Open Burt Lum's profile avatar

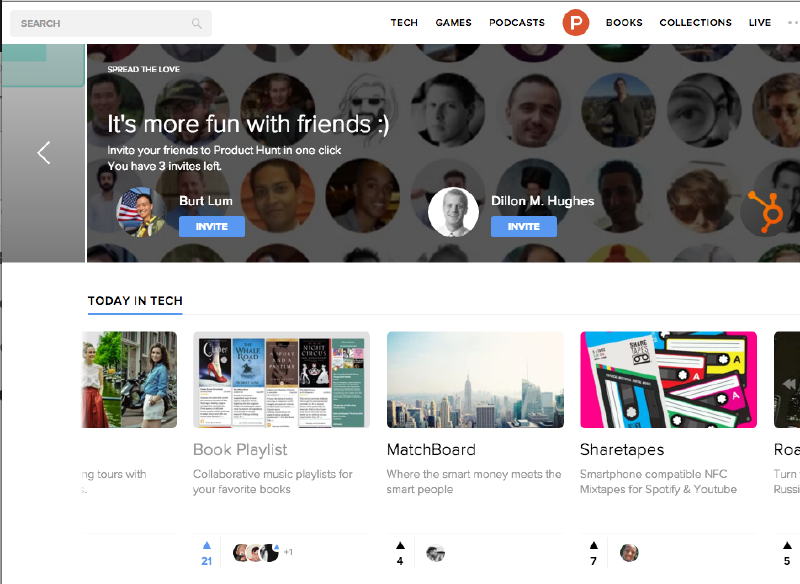(x=141, y=211)
